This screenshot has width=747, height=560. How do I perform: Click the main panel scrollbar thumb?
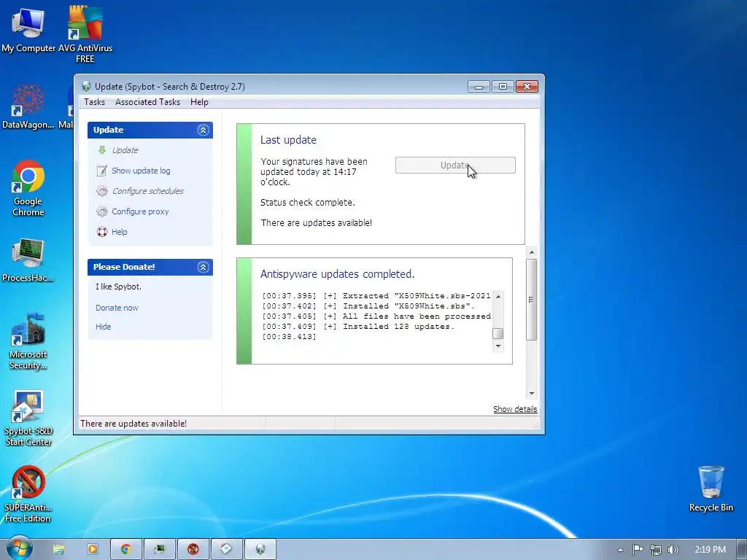tap(532, 300)
